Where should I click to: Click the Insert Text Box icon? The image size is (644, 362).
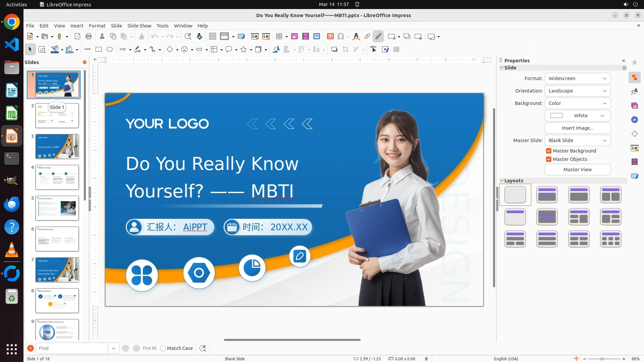(330, 37)
